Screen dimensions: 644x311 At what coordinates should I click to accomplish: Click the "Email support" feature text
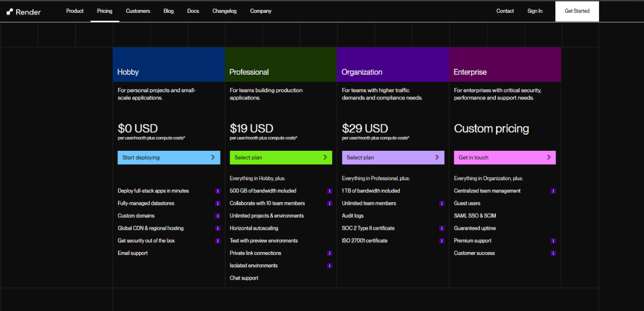coord(133,253)
